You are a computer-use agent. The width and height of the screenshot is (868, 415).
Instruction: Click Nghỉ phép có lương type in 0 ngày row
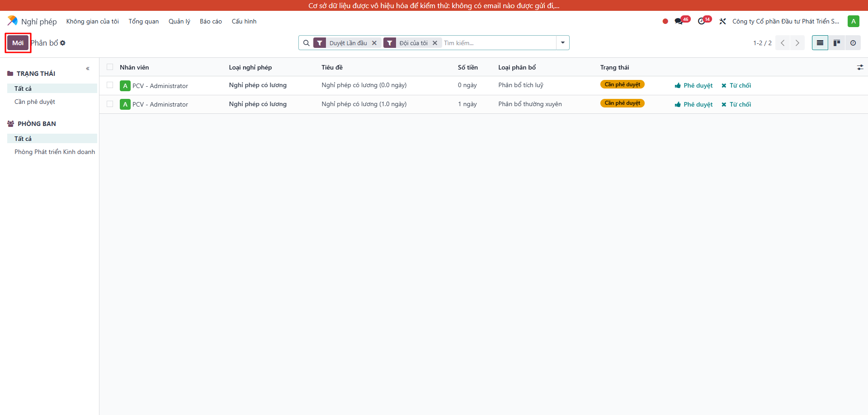(258, 85)
